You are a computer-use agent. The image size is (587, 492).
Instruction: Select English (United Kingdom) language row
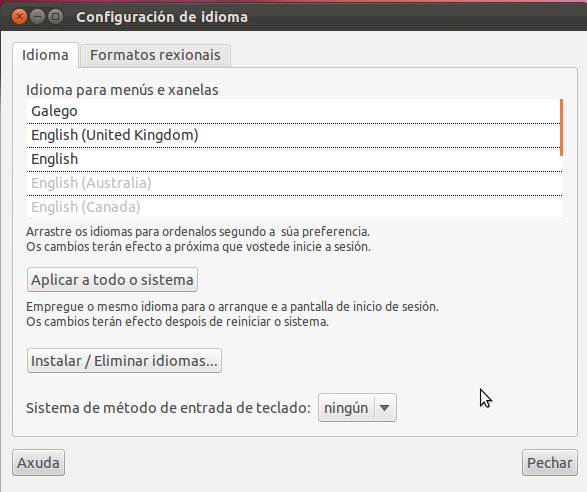295,135
